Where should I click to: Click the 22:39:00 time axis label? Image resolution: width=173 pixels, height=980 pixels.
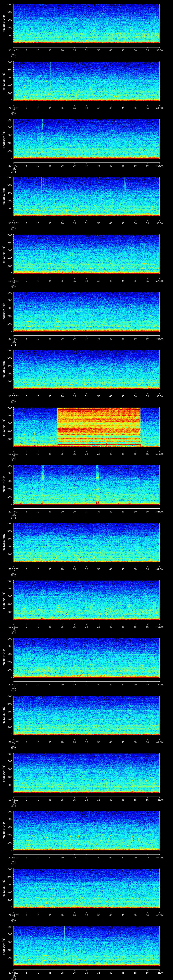click(x=13, y=627)
